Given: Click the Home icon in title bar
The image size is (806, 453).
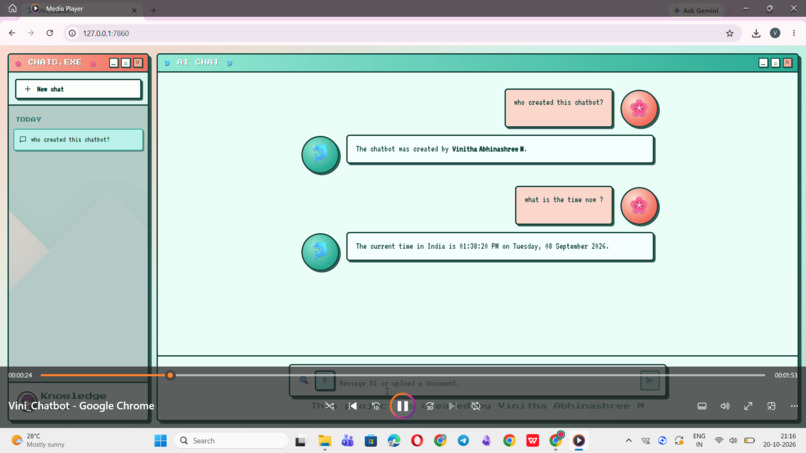Looking at the screenshot, I should pos(12,9).
